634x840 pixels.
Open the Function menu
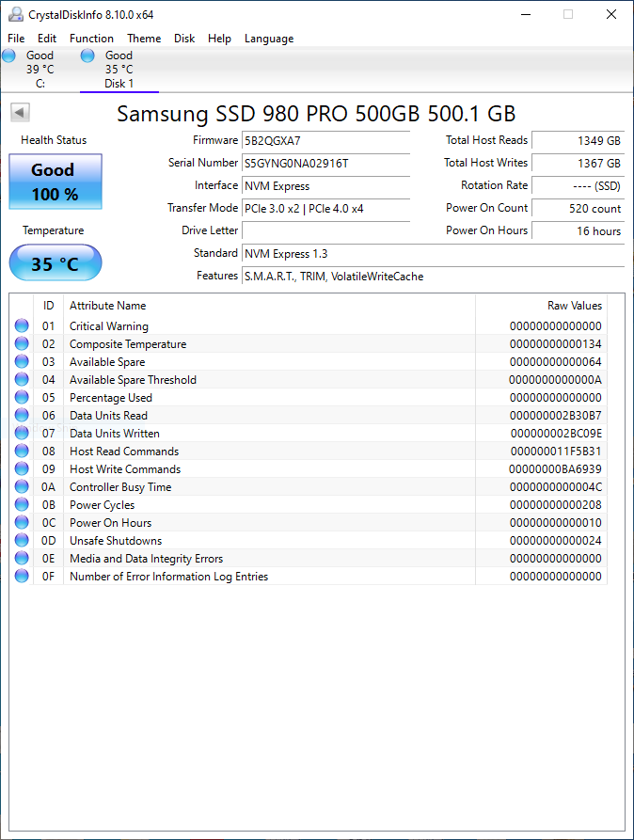[91, 39]
